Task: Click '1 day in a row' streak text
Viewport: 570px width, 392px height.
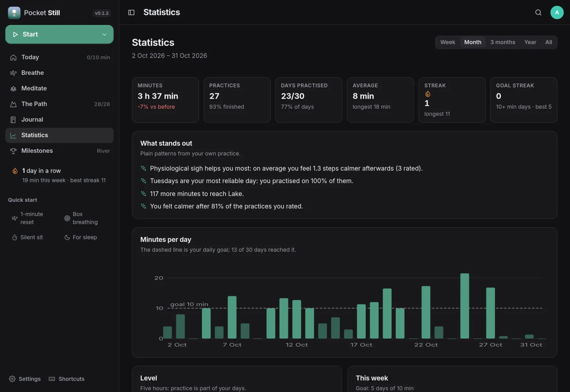Action: [41, 171]
